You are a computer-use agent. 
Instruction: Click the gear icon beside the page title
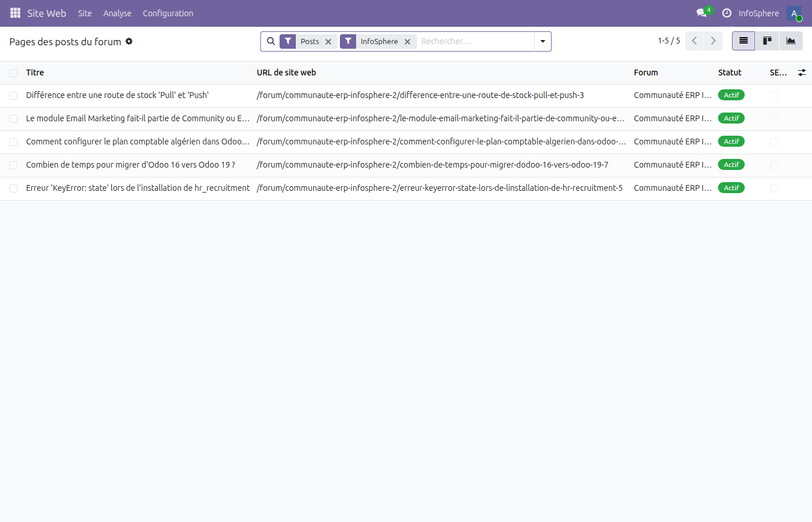point(129,41)
